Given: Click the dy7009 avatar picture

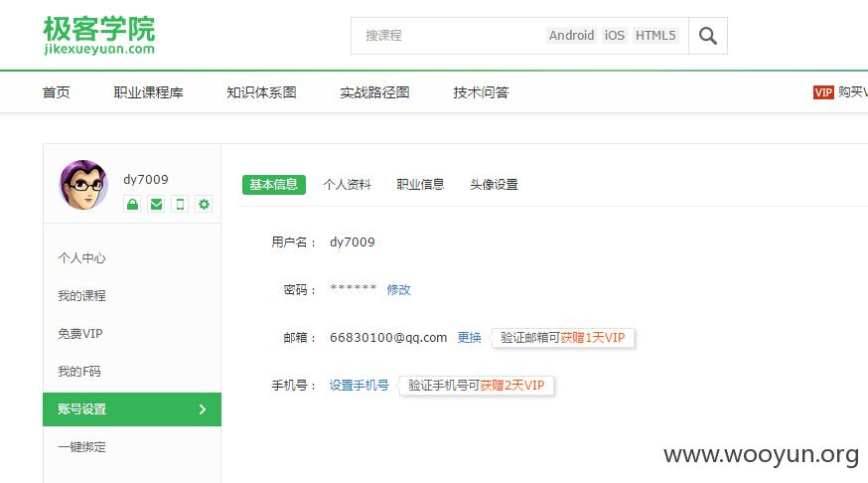Looking at the screenshot, I should point(83,185).
